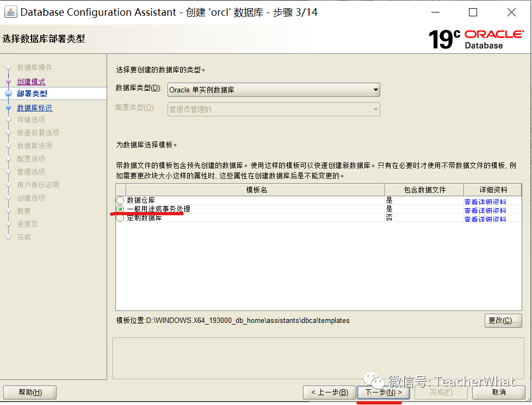Select the 定制数据库 template radio button

[120, 218]
